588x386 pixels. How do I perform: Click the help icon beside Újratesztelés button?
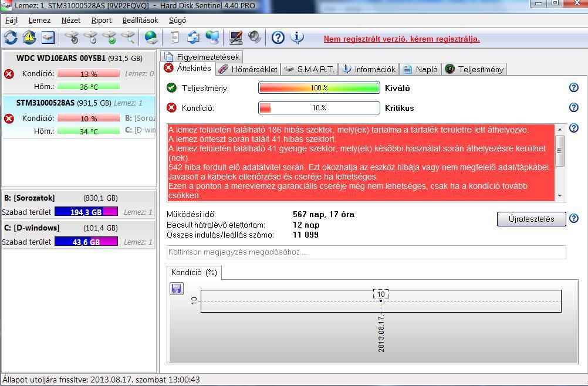click(x=574, y=218)
